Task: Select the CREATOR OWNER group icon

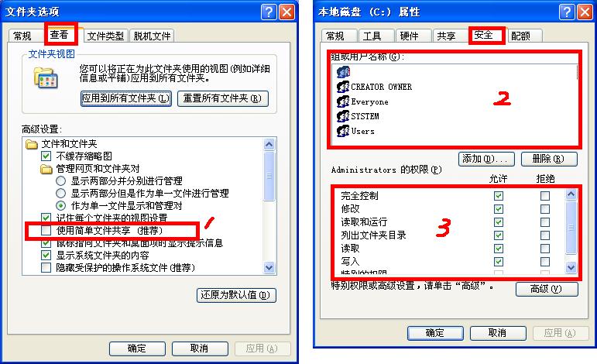Action: pyautogui.click(x=343, y=87)
